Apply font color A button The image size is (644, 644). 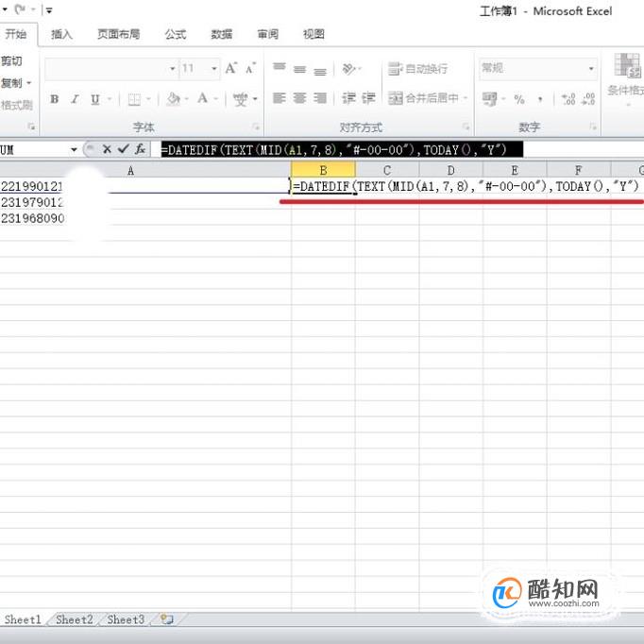pos(202,98)
